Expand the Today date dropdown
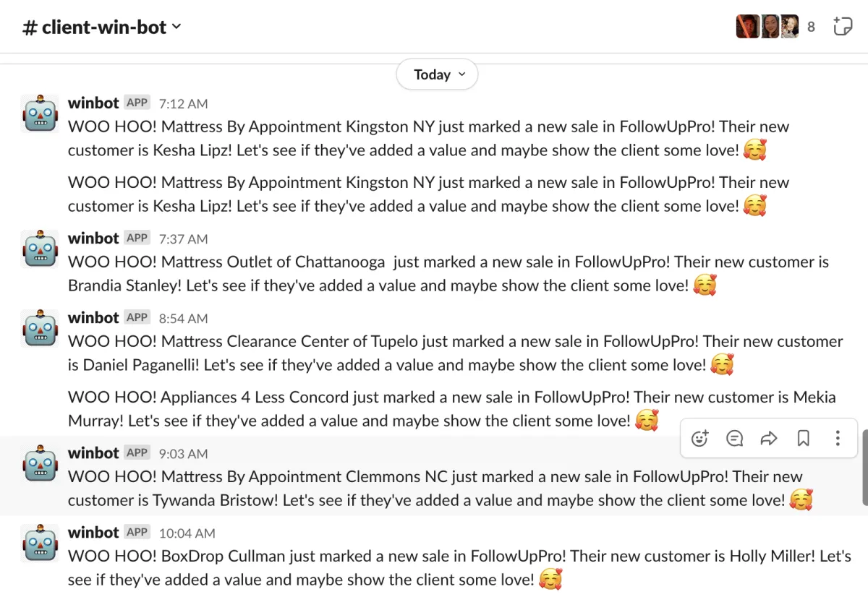 tap(438, 74)
